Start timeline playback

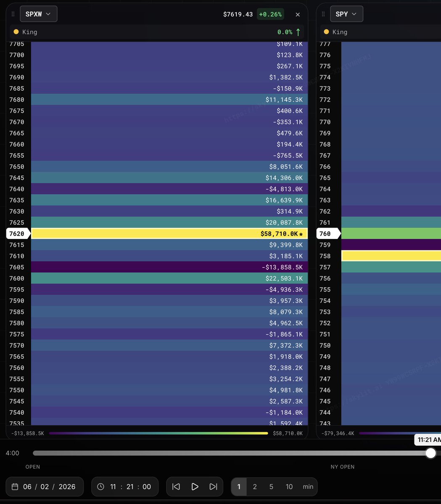(195, 486)
